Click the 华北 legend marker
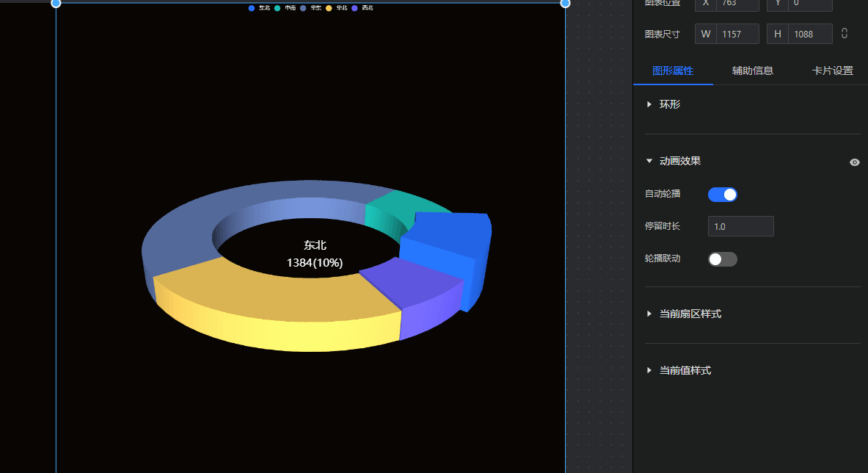868x473 pixels. [x=329, y=8]
